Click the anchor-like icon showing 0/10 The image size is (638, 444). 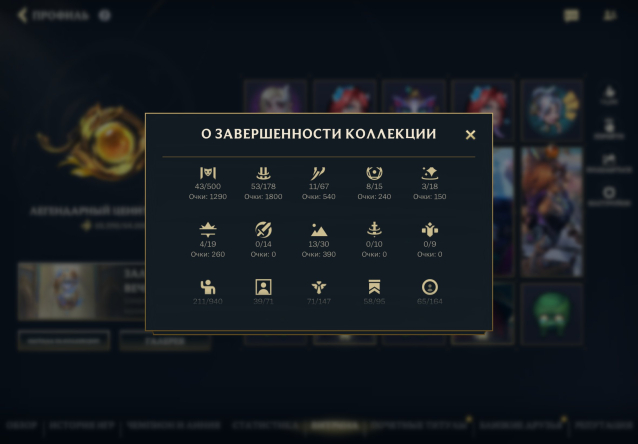point(374,230)
